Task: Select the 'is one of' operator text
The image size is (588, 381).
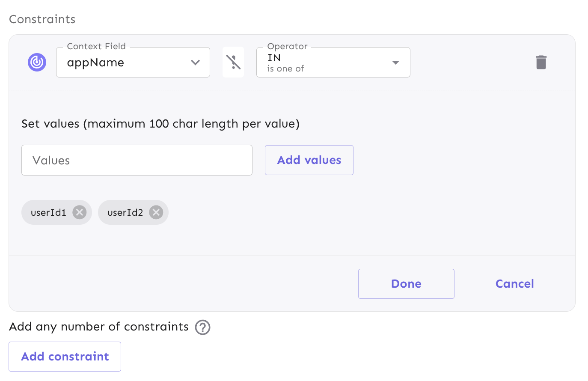Action: click(285, 68)
